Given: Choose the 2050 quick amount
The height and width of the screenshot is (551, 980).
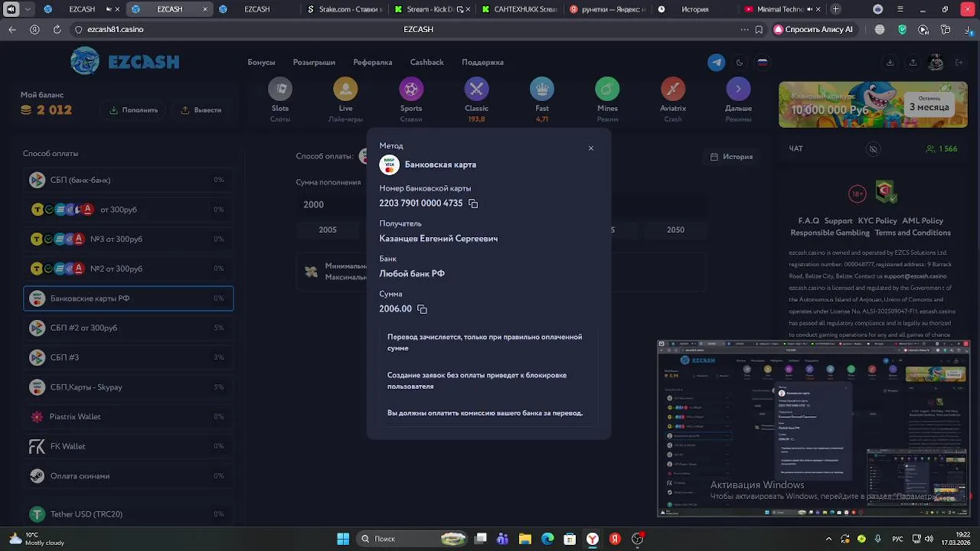Looking at the screenshot, I should (675, 230).
